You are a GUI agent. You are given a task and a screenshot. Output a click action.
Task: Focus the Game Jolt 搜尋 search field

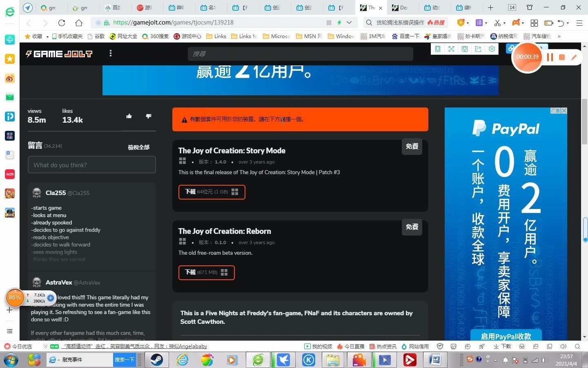click(x=300, y=54)
